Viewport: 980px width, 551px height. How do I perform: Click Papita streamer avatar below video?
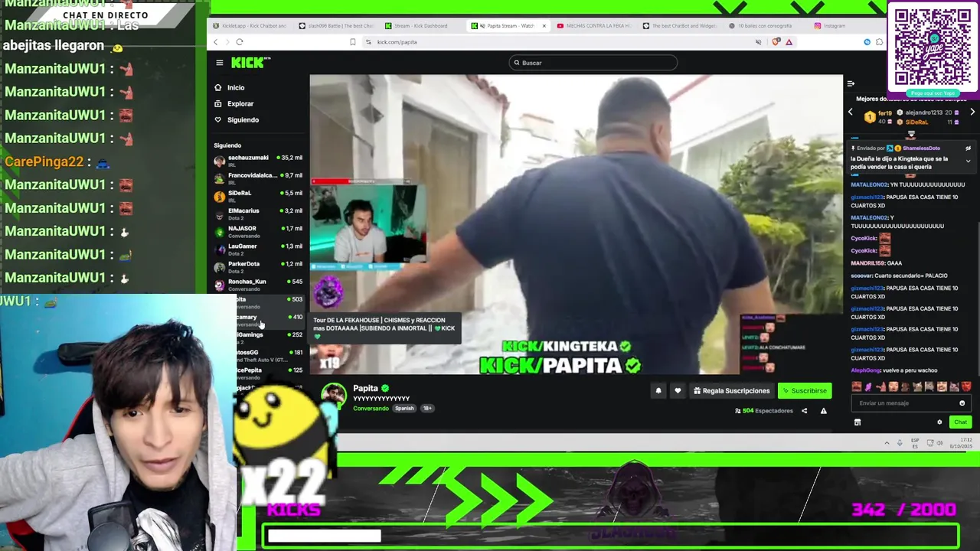point(333,396)
